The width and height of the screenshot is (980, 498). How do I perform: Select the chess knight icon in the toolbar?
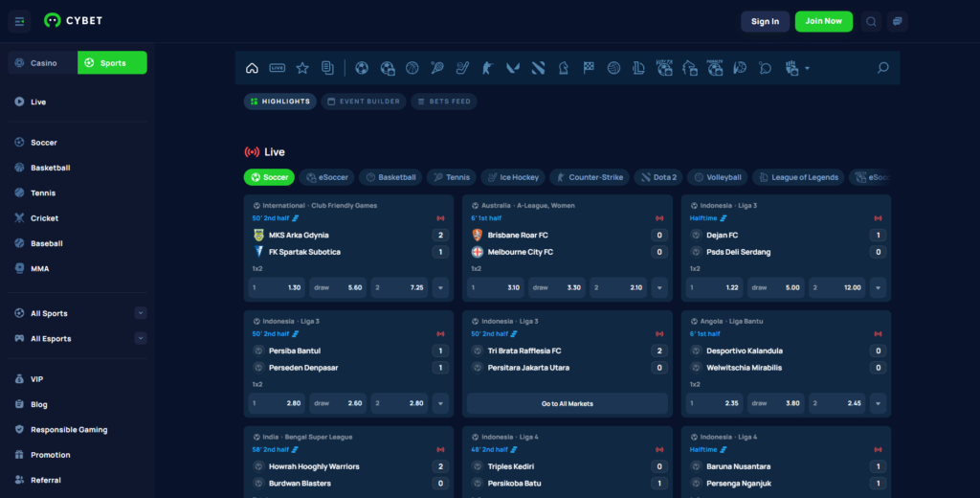(x=563, y=68)
